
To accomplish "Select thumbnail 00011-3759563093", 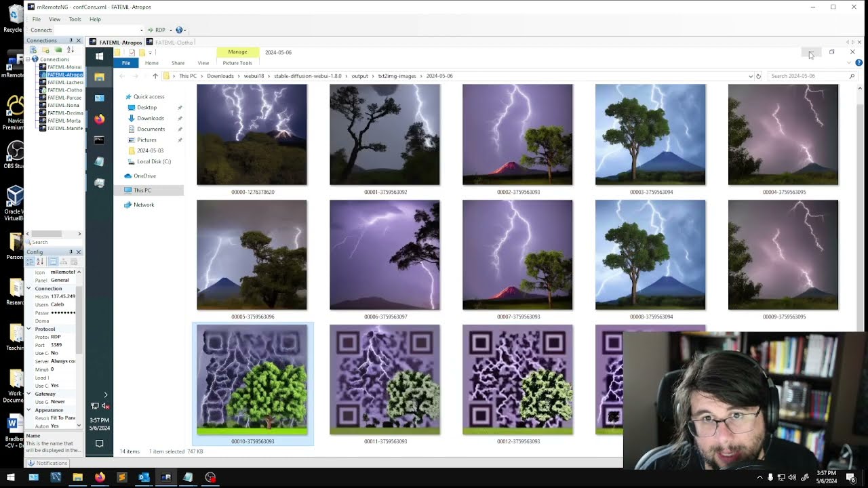I will pyautogui.click(x=384, y=384).
